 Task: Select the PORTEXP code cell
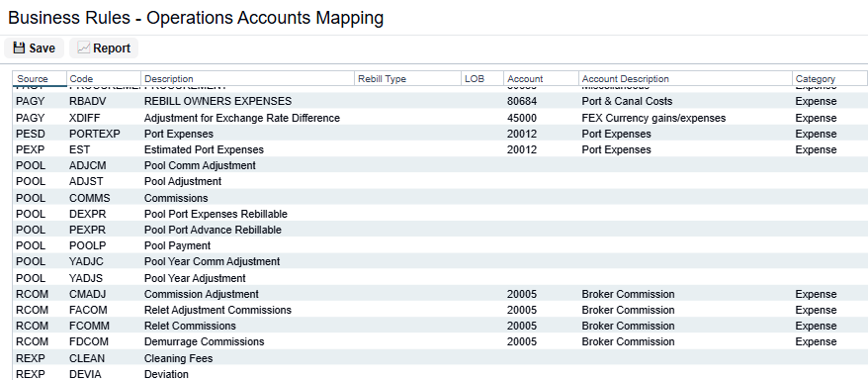(x=95, y=134)
